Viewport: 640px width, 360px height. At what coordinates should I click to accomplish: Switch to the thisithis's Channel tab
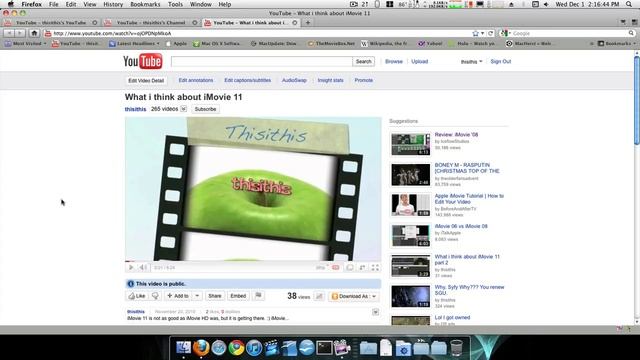tap(151, 23)
